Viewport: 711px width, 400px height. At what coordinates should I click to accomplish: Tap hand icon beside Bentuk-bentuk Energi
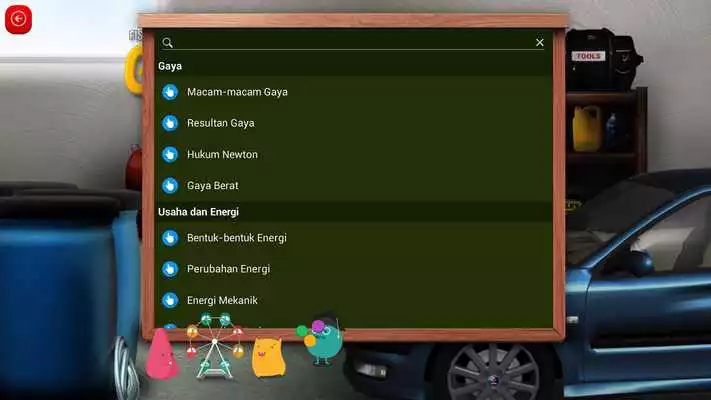tap(170, 238)
